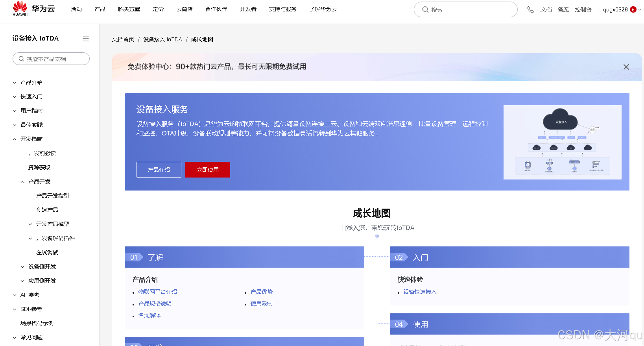Expand SDK参考 in the sidebar
Viewport: 644px width, 346px height.
pos(15,309)
